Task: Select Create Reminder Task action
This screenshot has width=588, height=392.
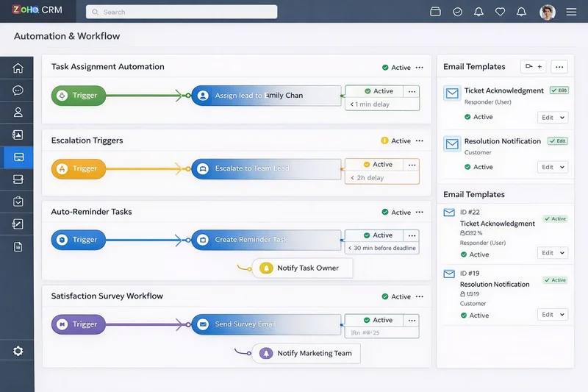Action: click(x=266, y=239)
